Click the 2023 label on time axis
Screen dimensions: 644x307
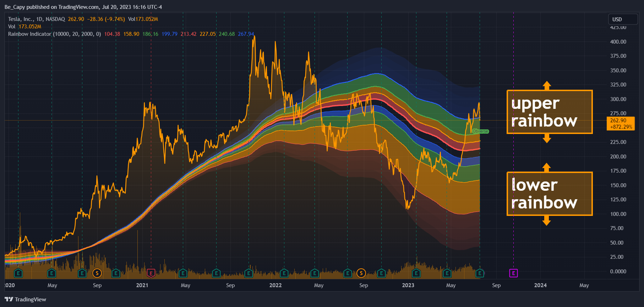click(x=408, y=285)
